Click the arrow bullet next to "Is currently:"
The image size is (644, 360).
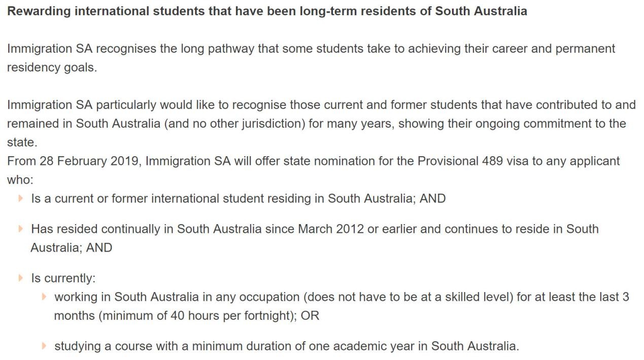pyautogui.click(x=21, y=278)
